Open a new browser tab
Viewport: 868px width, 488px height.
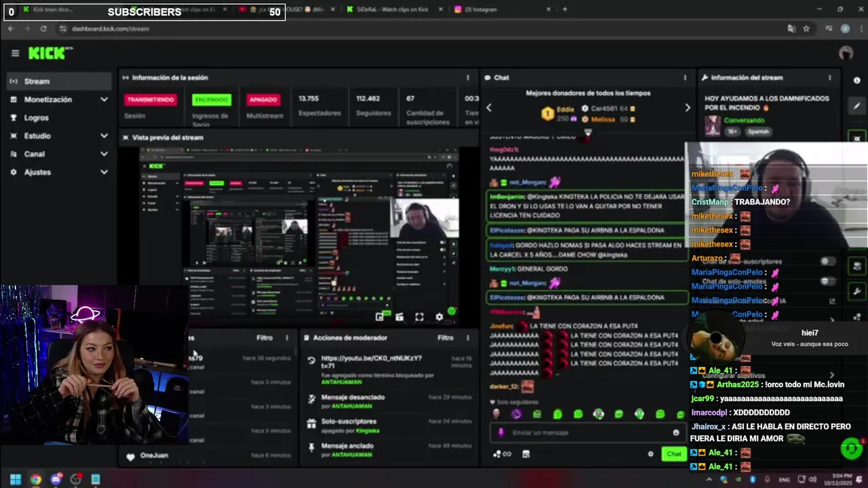coord(565,9)
